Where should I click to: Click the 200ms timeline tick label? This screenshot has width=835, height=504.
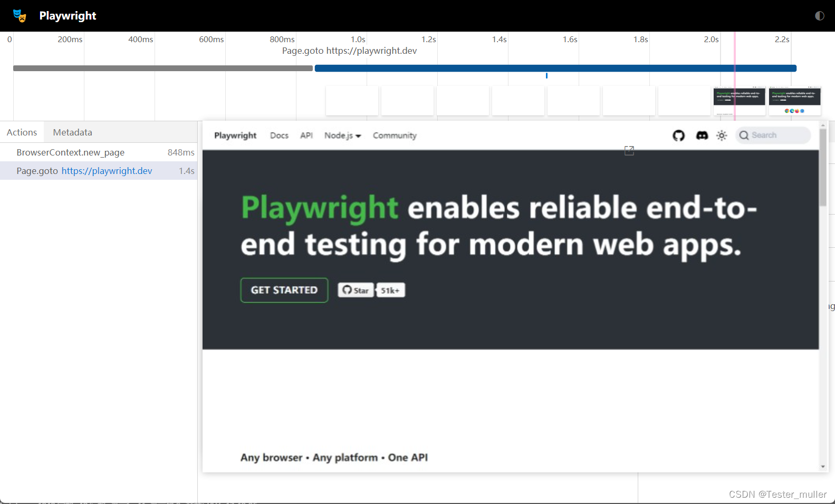click(x=70, y=40)
